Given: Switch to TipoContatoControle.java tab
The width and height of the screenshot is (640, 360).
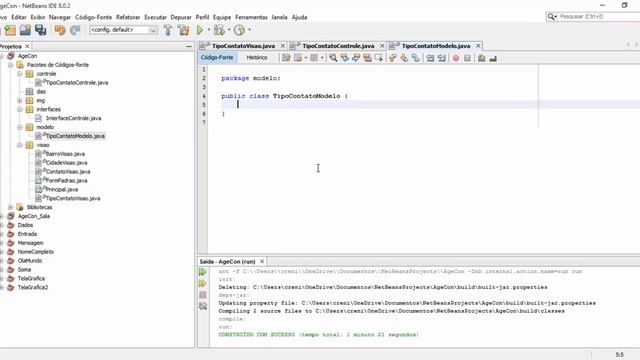Looking at the screenshot, I should [x=338, y=46].
